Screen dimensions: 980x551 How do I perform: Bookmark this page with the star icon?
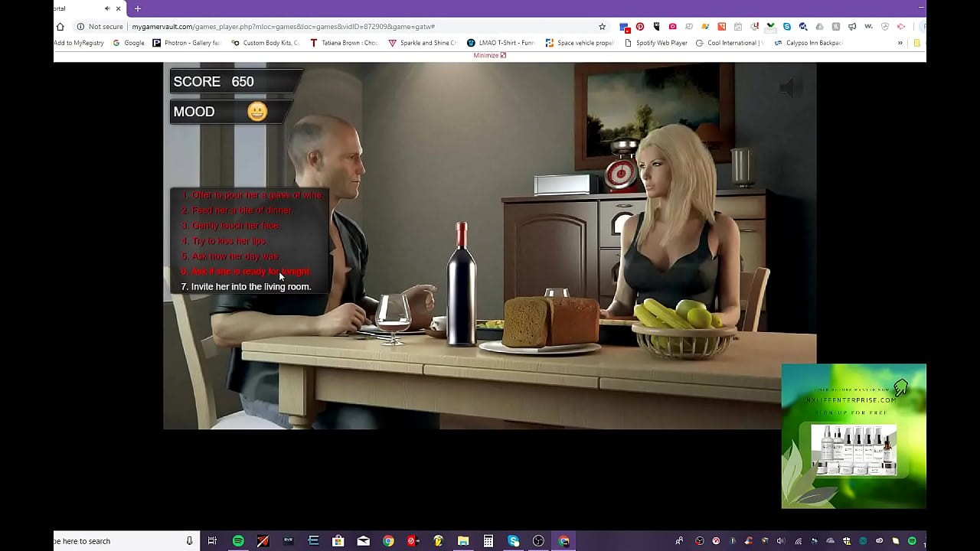click(602, 27)
